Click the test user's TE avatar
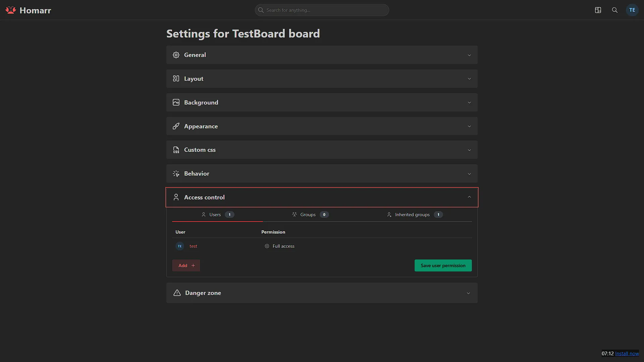The height and width of the screenshot is (362, 644). (180, 246)
